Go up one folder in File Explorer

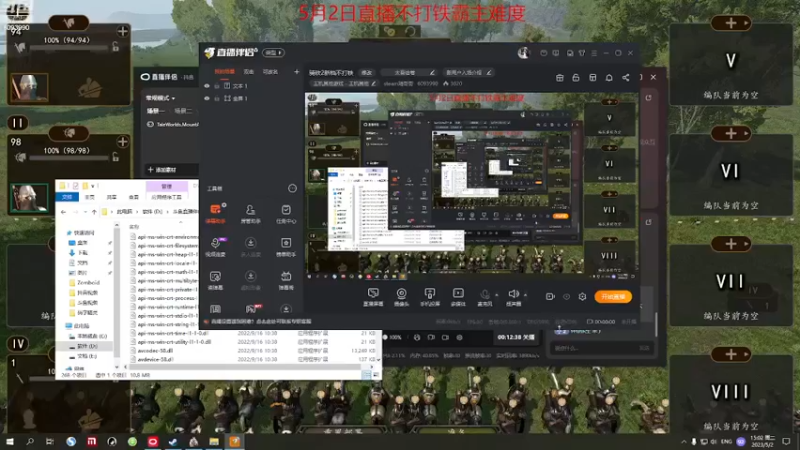[94, 212]
